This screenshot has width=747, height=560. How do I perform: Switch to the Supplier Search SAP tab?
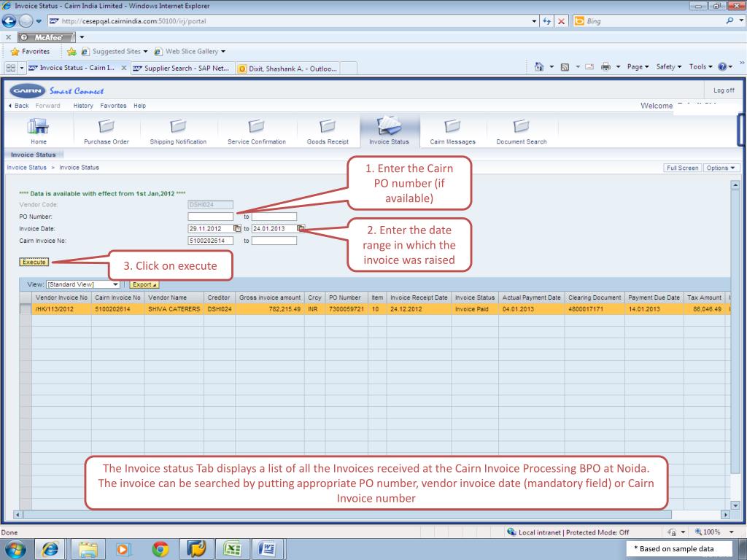pyautogui.click(x=182, y=68)
